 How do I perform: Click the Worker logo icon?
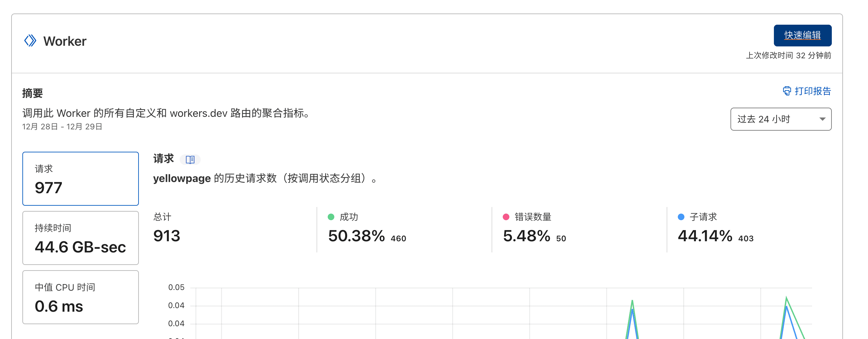click(x=30, y=41)
